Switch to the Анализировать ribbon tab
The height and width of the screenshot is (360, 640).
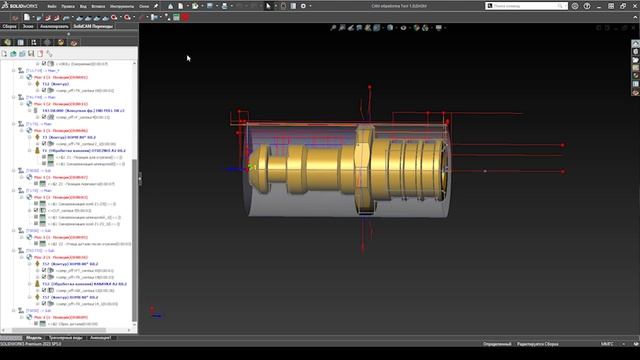click(54, 26)
